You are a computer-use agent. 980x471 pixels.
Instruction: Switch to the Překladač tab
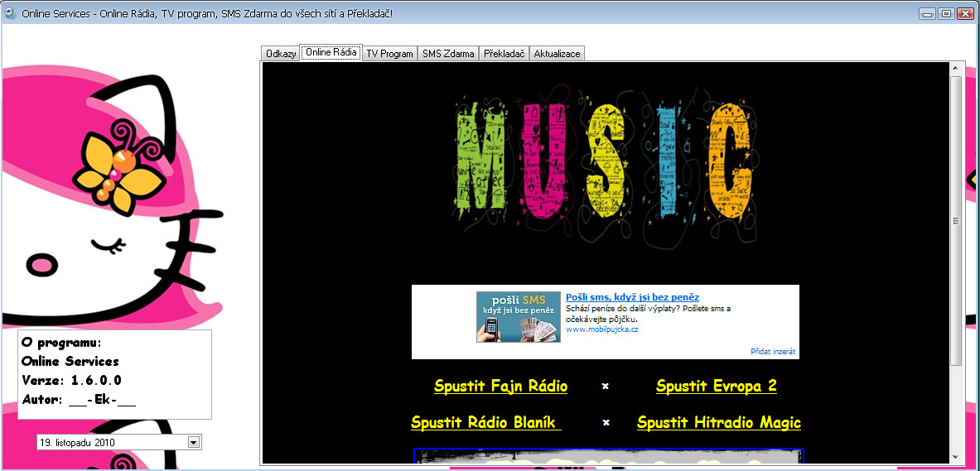(504, 54)
